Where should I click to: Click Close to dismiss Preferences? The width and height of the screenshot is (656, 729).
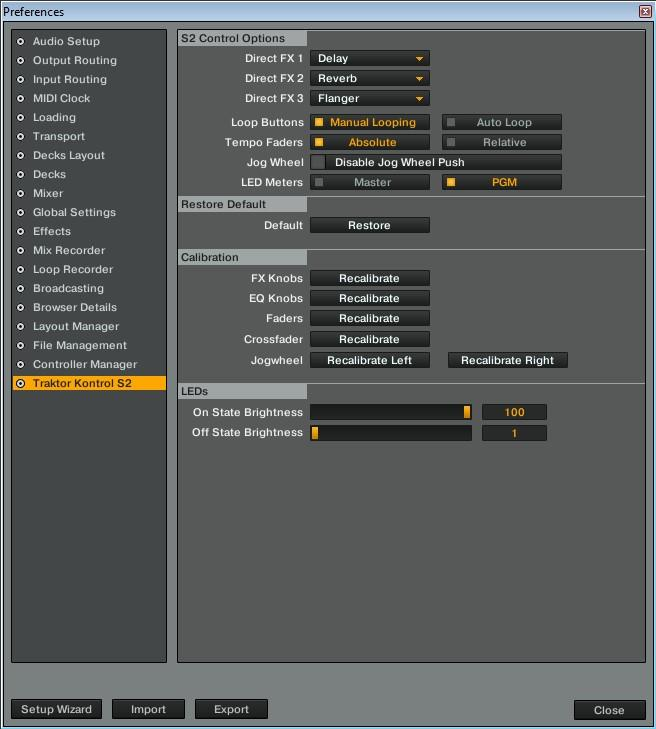pyautogui.click(x=609, y=710)
